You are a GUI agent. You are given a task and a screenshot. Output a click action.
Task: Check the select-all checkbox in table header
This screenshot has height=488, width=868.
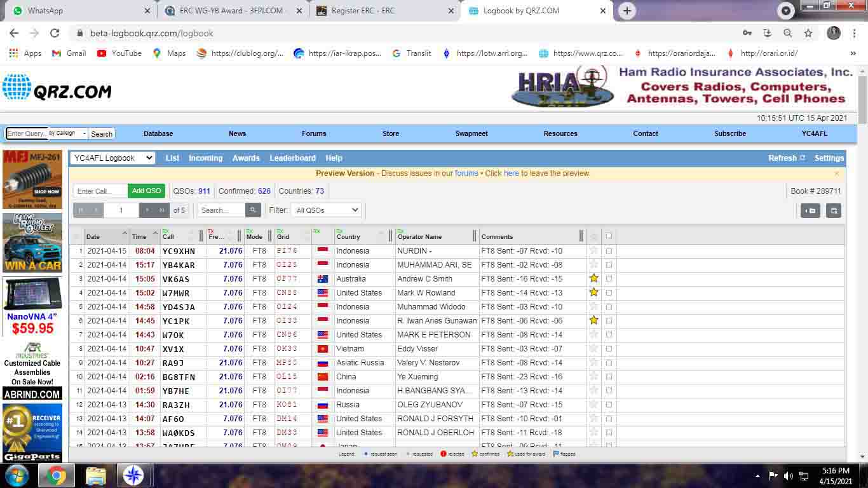point(609,236)
